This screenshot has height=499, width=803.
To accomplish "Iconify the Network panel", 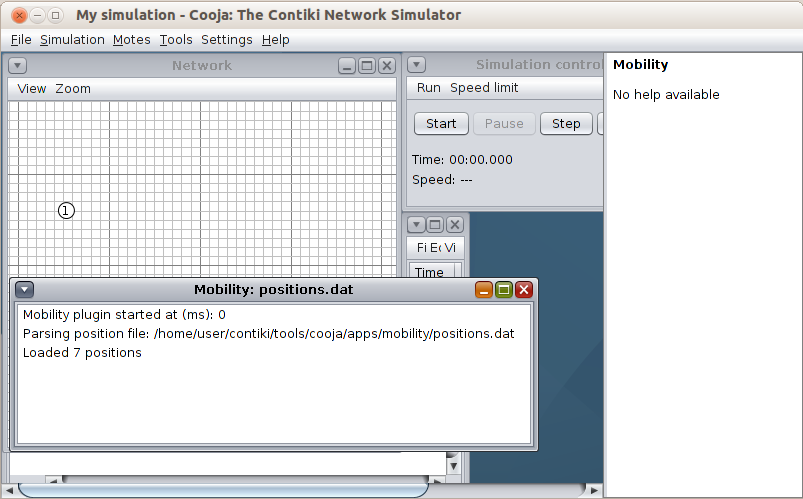I will pos(347,66).
